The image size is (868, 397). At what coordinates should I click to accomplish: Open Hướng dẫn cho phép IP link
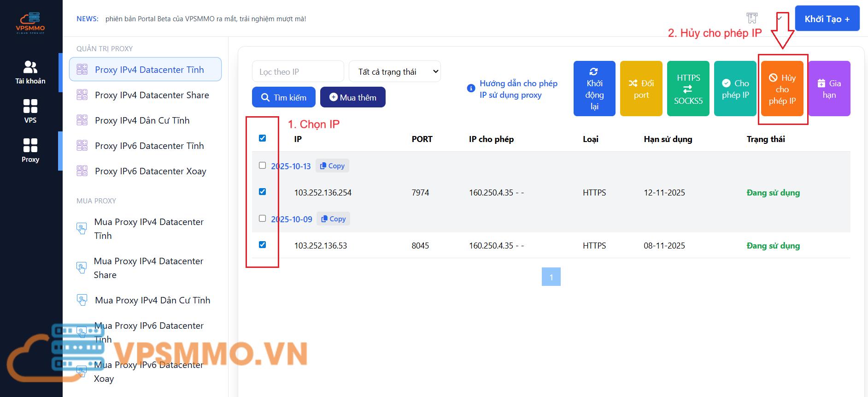tap(518, 89)
